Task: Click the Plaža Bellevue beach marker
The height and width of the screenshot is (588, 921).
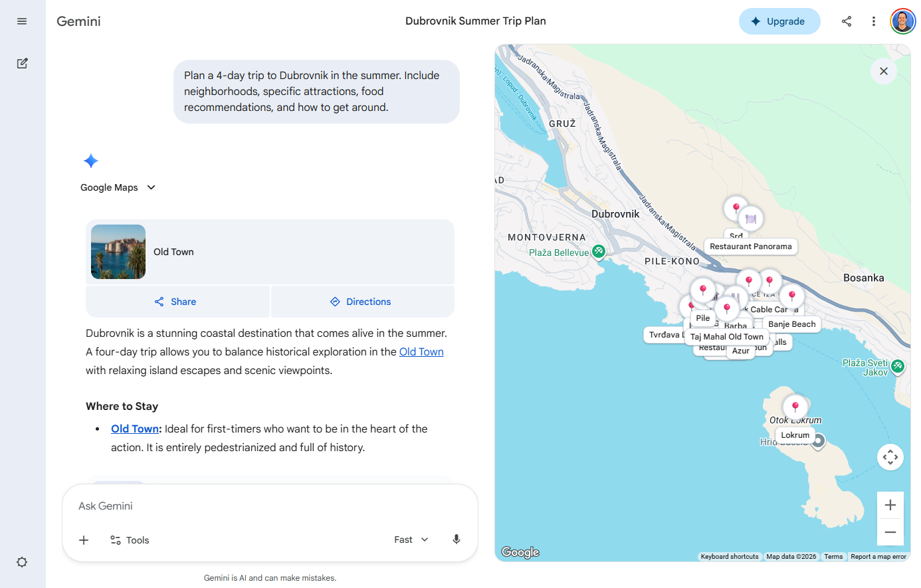Action: 599,251
